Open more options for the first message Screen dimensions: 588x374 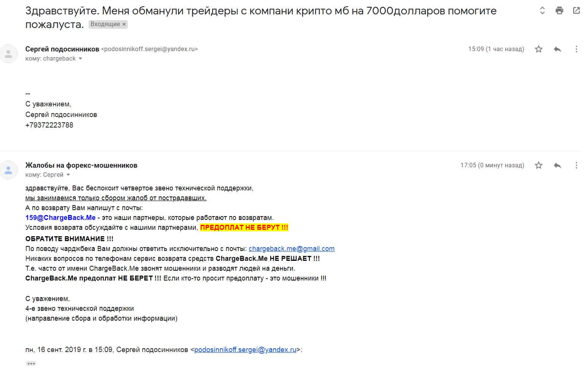tap(576, 49)
